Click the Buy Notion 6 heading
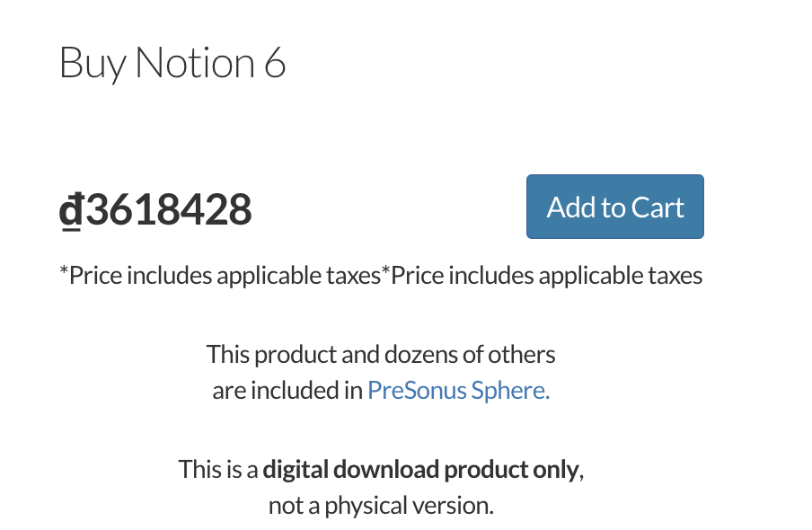812x530 pixels. click(x=172, y=63)
